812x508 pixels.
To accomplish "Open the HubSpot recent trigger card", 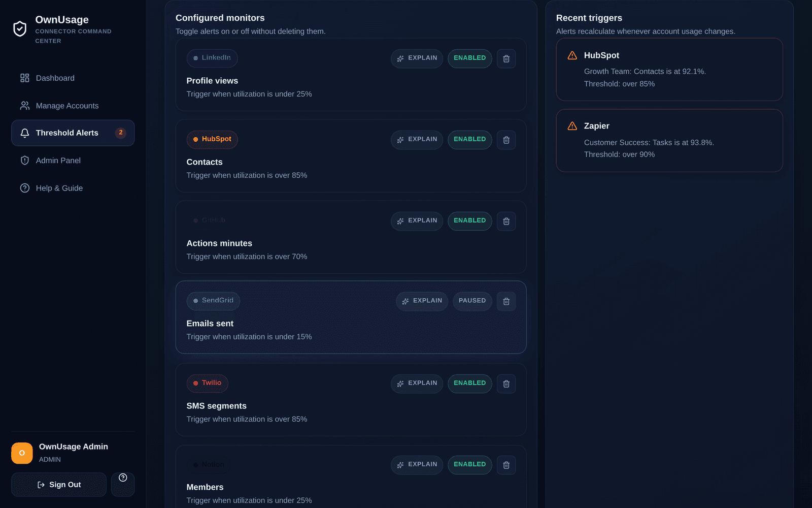I will (669, 70).
